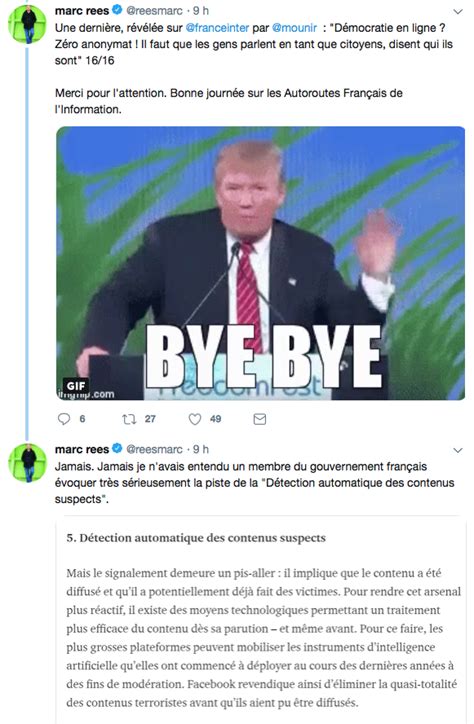Click the 9 h timestamp of second tweet

(x=201, y=449)
